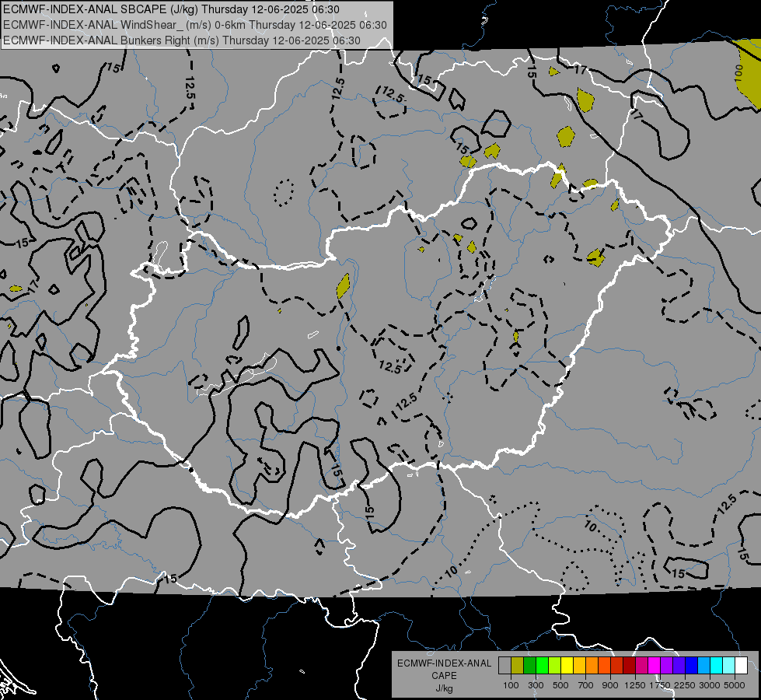Select the pale cyan legend swatch before 5000
This screenshot has height=700, width=761.
729,665
